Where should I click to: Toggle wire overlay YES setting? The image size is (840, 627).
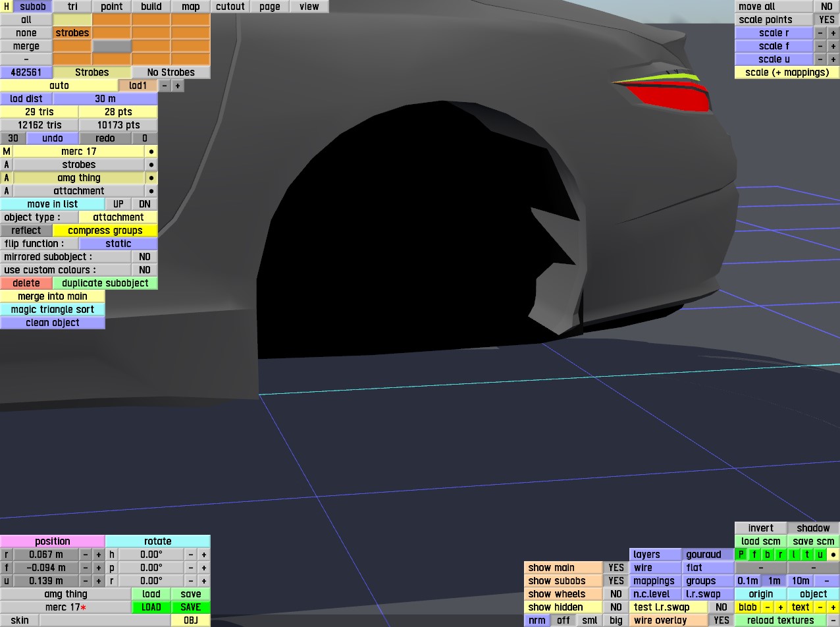[722, 620]
